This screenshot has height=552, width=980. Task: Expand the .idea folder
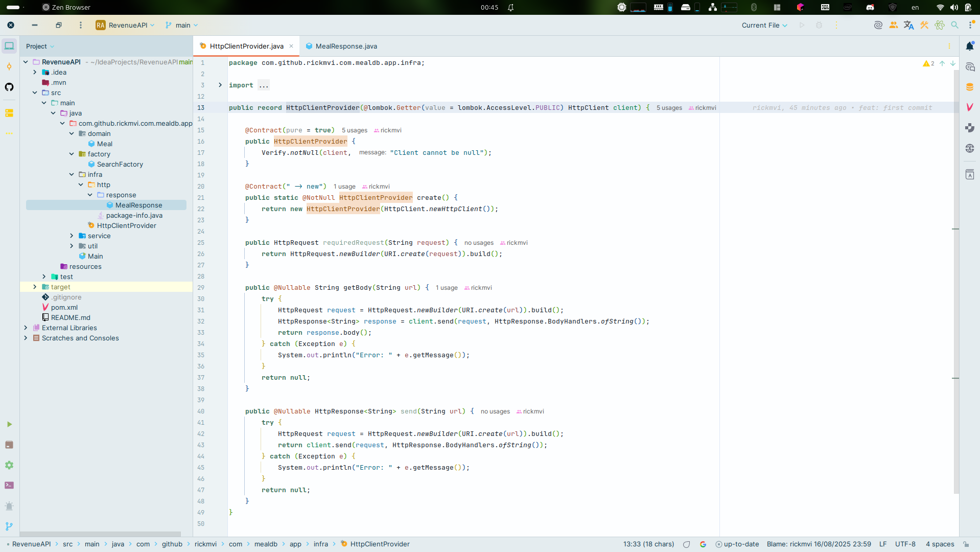pyautogui.click(x=35, y=72)
